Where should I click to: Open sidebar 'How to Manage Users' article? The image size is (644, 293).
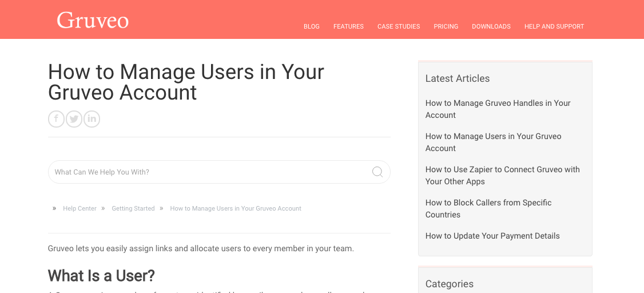click(493, 142)
